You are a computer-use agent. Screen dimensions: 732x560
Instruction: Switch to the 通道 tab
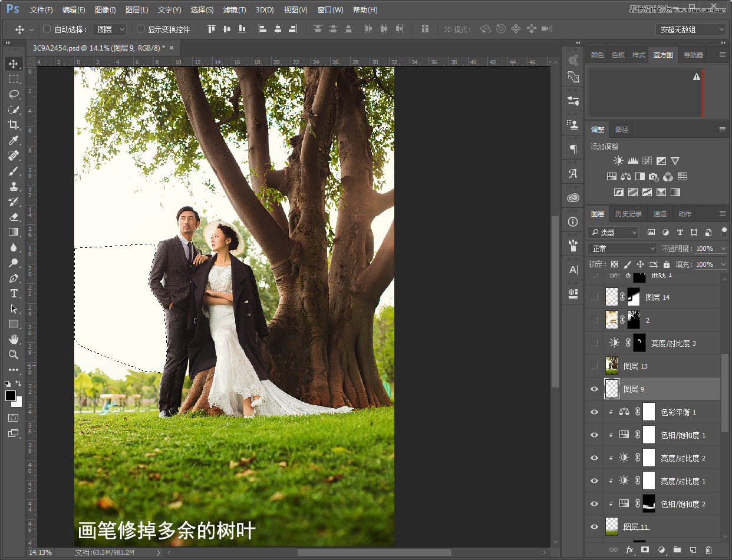[660, 214]
